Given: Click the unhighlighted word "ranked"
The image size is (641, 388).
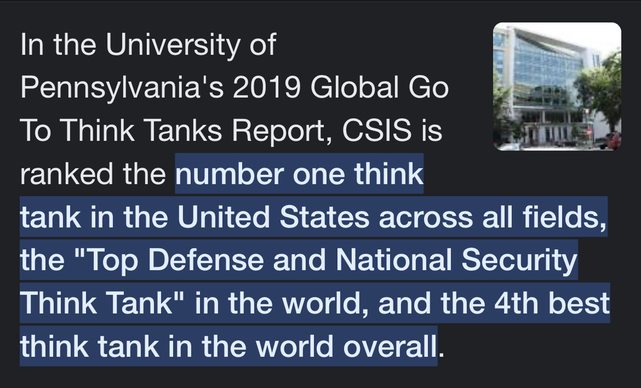Looking at the screenshot, I should pos(67,174).
